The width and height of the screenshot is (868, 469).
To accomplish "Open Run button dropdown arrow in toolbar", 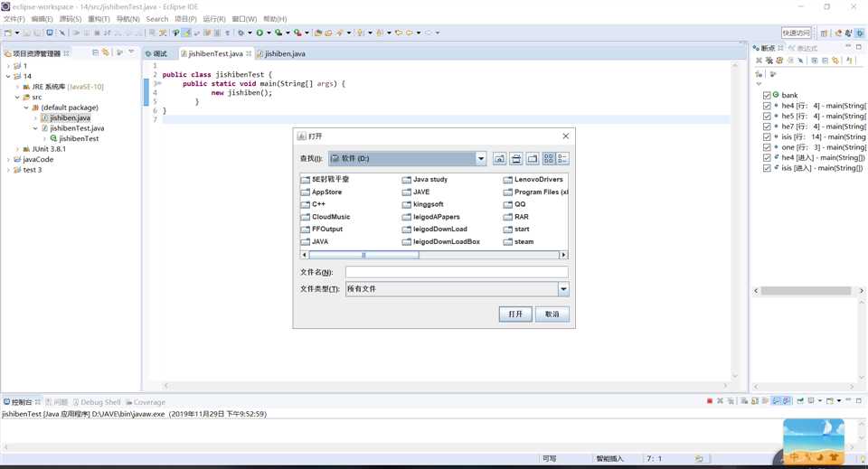I will pos(269,33).
